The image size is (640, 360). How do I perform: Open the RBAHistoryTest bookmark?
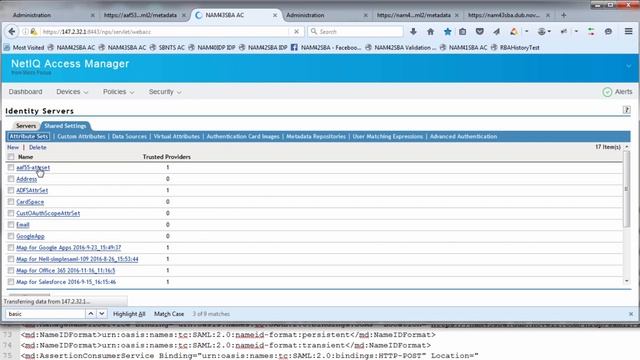click(x=516, y=47)
